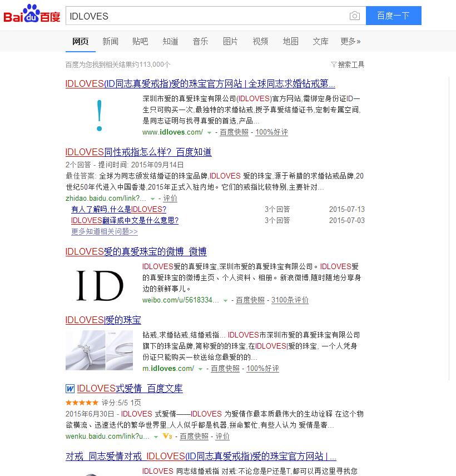456x476 pixels.
Task: Click 评价 link beside wenku.baidu.com
Action: click(222, 437)
